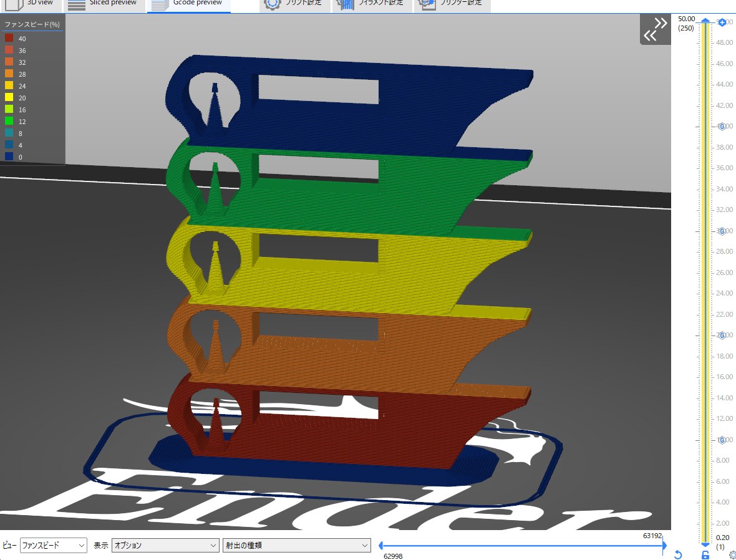Viewport: 736px width, 560px height.
Task: Click the 0.20 (1) bottom layer label
Action: [x=722, y=542]
